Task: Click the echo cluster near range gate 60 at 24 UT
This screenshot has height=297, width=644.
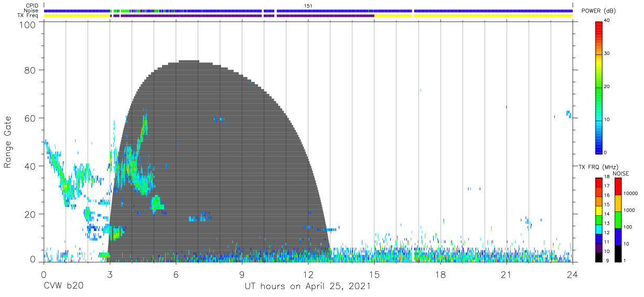Action: click(x=568, y=114)
